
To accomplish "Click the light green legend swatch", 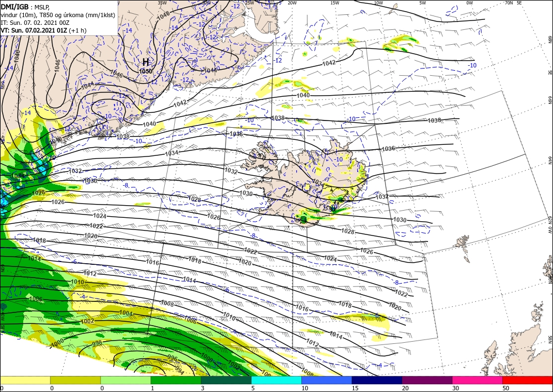I will coord(126,380).
